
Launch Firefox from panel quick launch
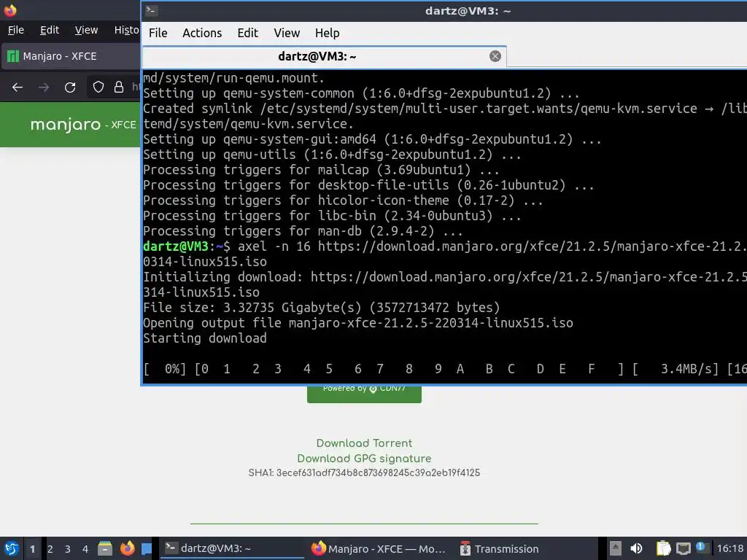127,548
